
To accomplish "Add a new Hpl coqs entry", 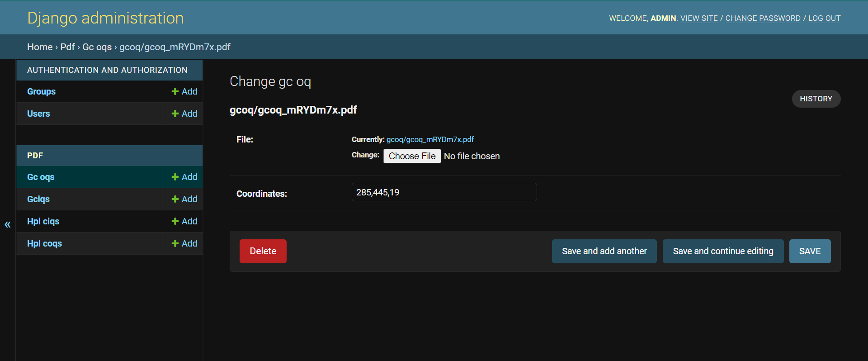I will pos(184,243).
